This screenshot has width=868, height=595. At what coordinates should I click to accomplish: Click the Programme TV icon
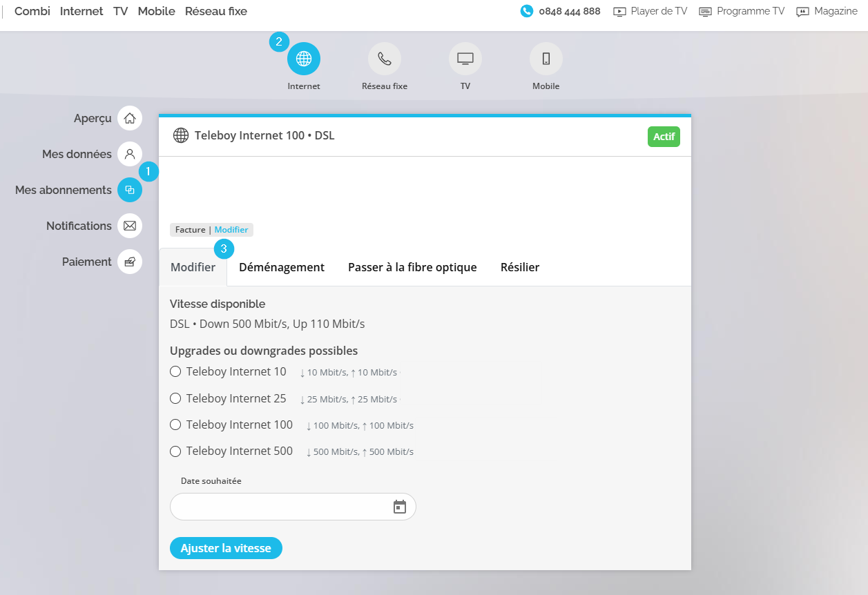point(705,12)
